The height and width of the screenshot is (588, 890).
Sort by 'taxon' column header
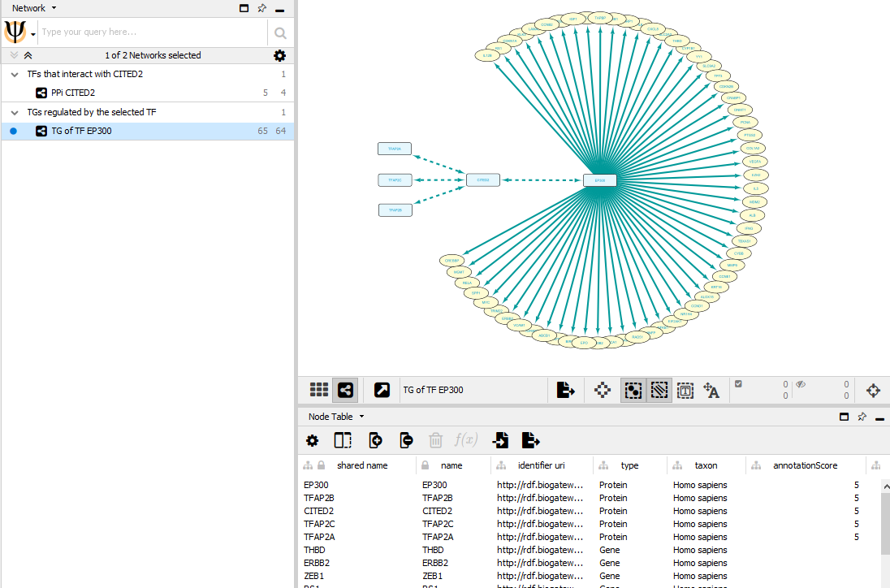pos(706,465)
